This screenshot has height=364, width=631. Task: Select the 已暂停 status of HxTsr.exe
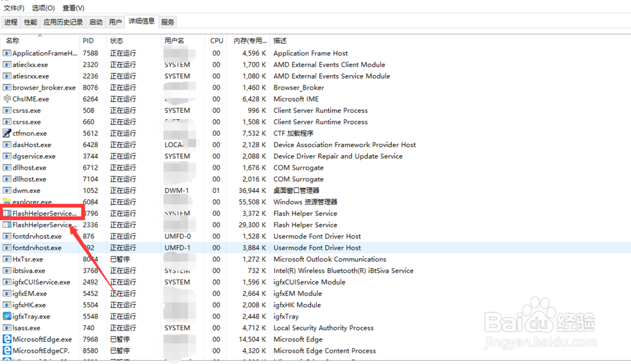(120, 259)
